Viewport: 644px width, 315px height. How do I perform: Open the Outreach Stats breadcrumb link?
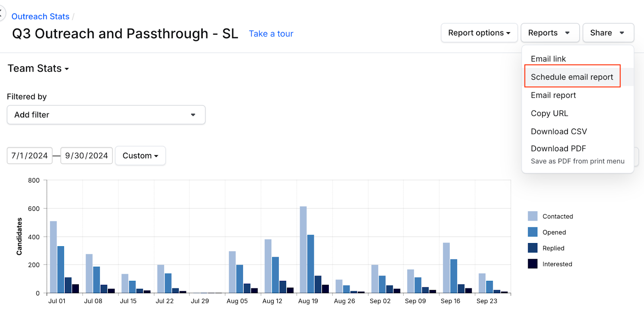coord(40,16)
